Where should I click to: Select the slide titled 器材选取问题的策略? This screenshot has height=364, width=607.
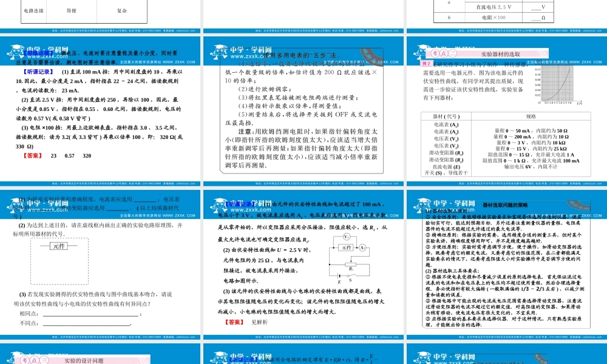pos(507,265)
